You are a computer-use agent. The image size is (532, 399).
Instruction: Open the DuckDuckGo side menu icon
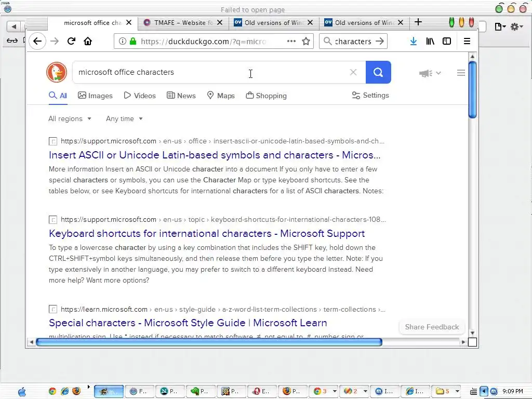[461, 73]
